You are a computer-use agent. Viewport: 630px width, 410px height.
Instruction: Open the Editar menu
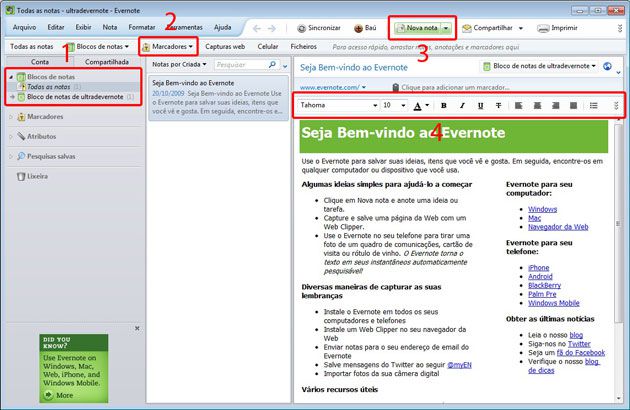click(56, 27)
